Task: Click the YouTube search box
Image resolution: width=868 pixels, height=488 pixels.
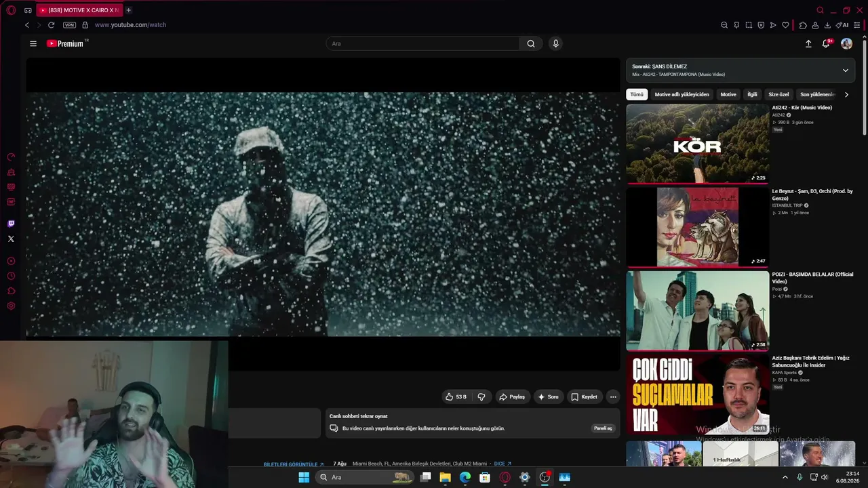Action: [423, 43]
